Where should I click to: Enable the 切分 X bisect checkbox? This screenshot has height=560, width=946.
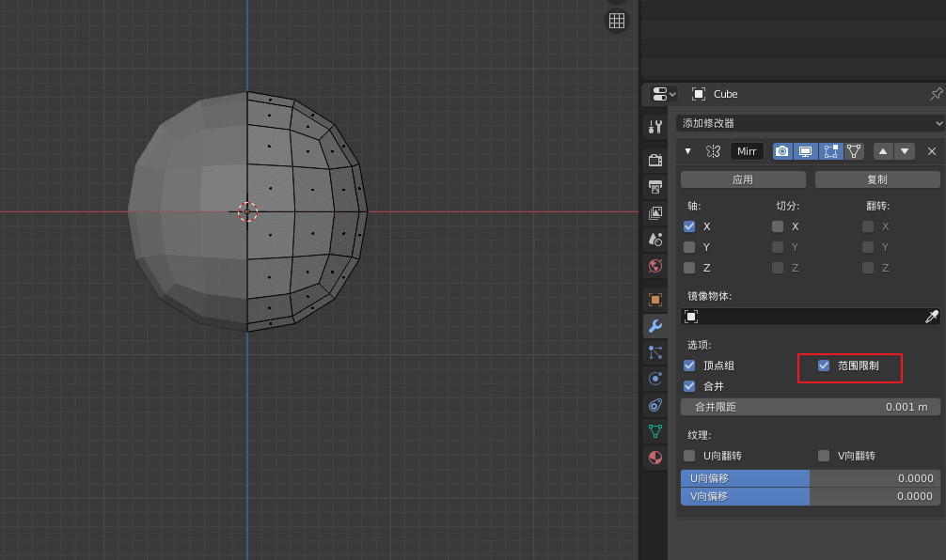[x=778, y=226]
